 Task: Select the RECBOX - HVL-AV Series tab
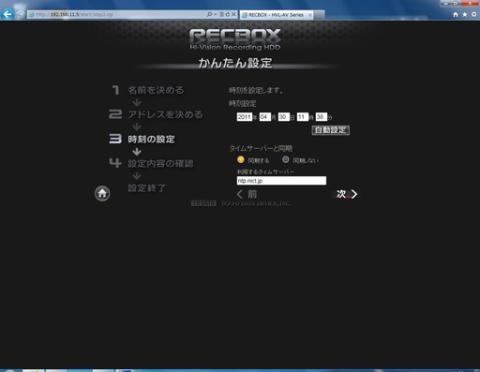pyautogui.click(x=275, y=15)
